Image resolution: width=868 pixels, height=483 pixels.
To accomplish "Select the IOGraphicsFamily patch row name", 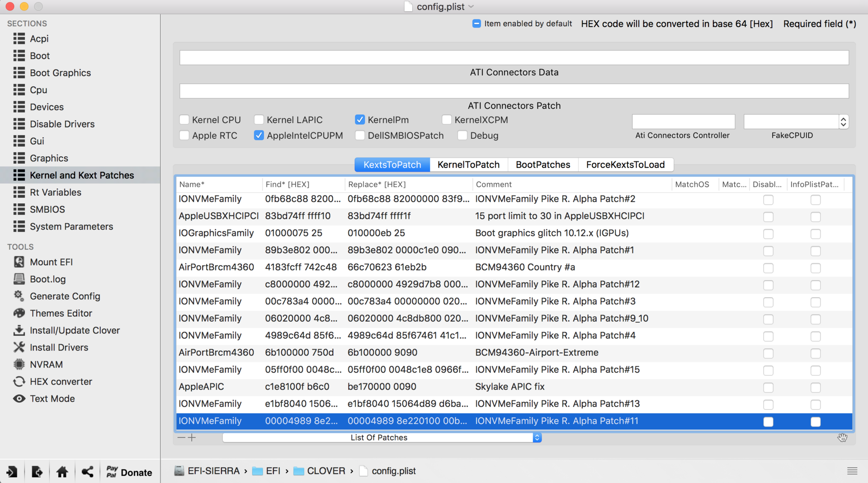I will click(216, 233).
